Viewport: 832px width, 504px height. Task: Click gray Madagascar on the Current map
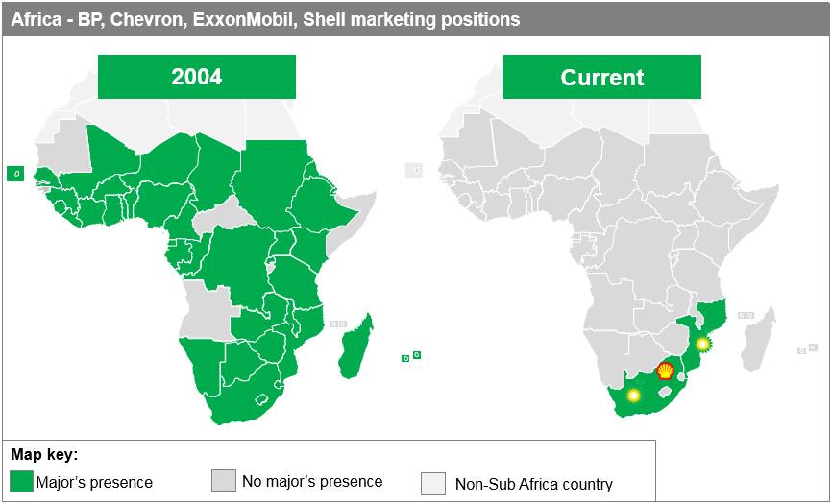[x=758, y=338]
